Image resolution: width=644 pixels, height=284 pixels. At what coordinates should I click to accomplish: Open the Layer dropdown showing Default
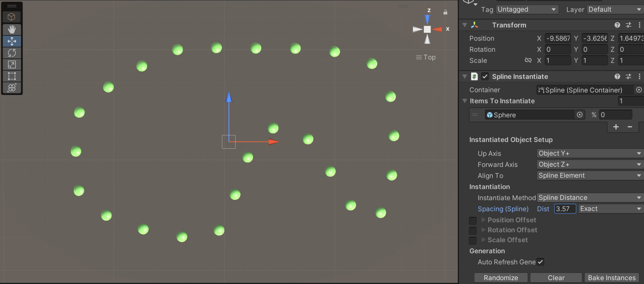click(x=614, y=9)
